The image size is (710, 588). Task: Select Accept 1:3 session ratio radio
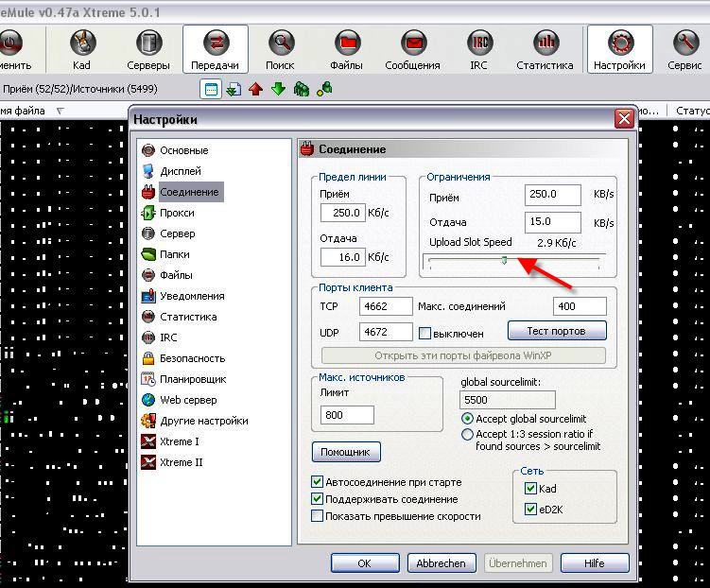(467, 435)
